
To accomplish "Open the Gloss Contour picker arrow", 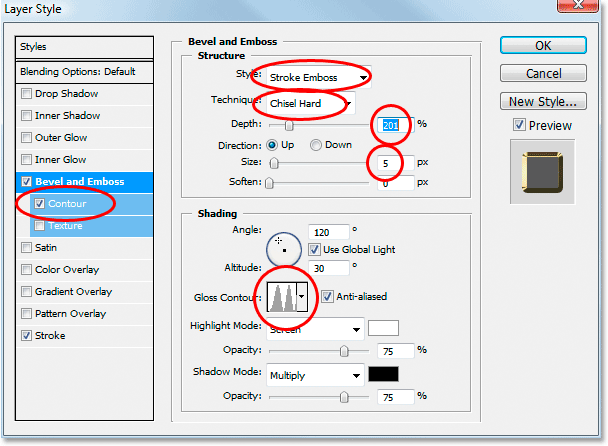I will [301, 297].
